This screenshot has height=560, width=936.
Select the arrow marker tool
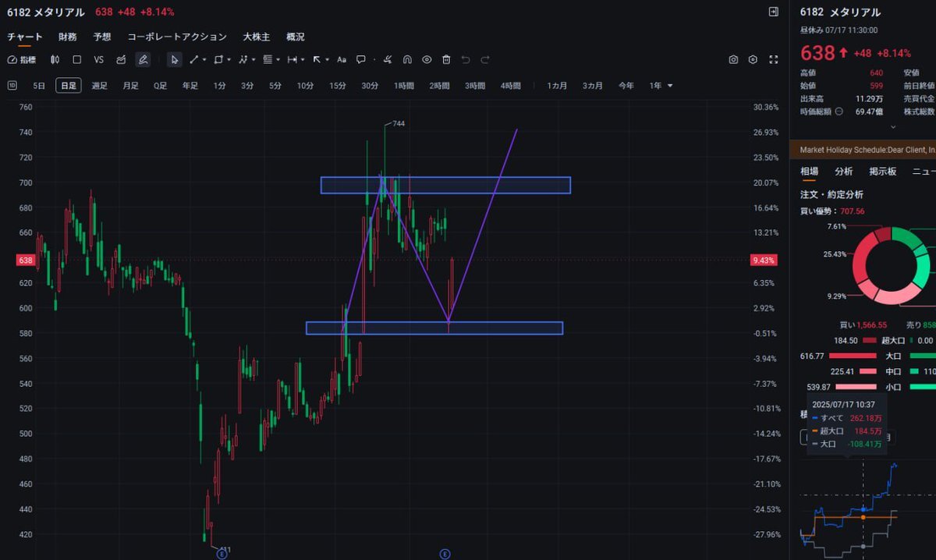pyautogui.click(x=317, y=59)
